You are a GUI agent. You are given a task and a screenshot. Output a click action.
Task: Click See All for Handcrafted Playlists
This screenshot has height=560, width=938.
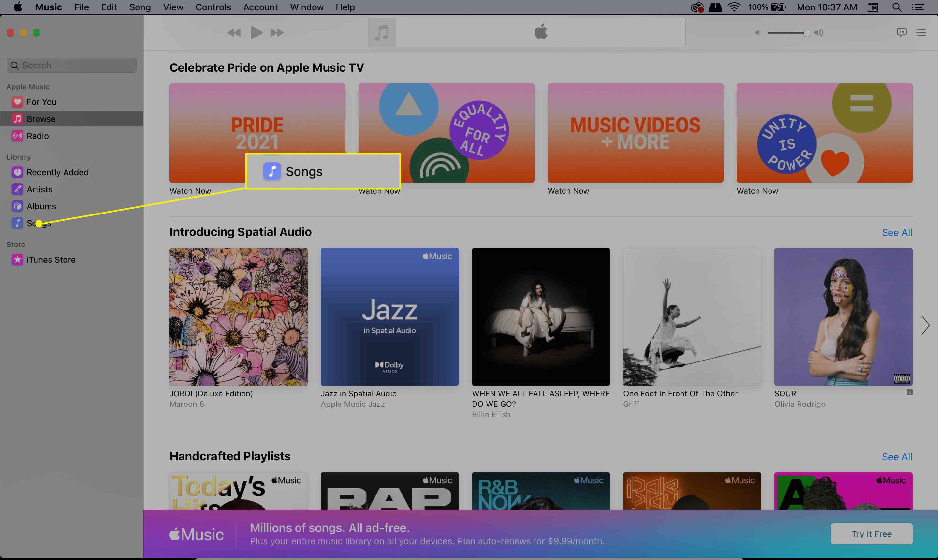(x=897, y=457)
